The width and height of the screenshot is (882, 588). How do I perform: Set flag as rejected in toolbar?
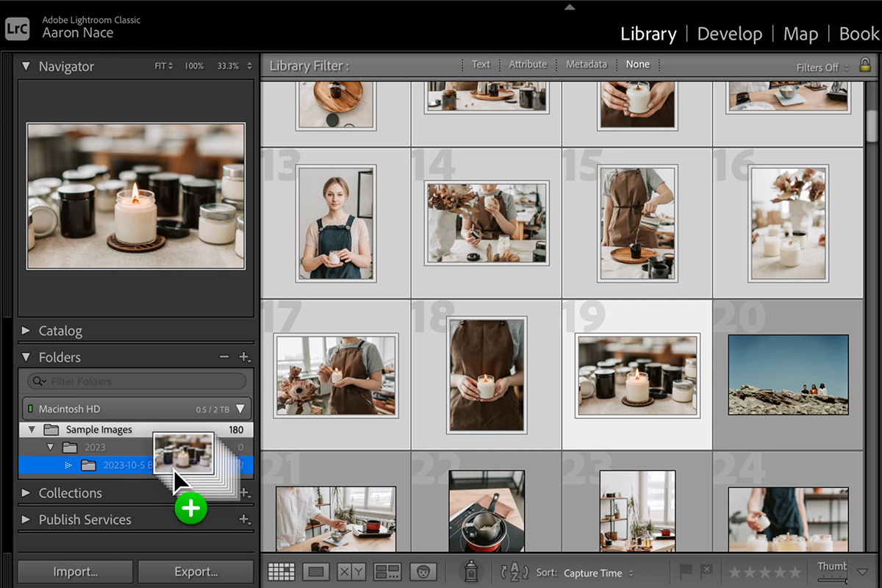pyautogui.click(x=706, y=571)
